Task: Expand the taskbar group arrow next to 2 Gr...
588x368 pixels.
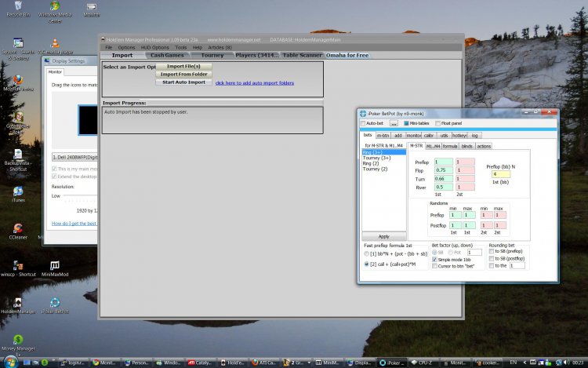Action: (x=309, y=363)
